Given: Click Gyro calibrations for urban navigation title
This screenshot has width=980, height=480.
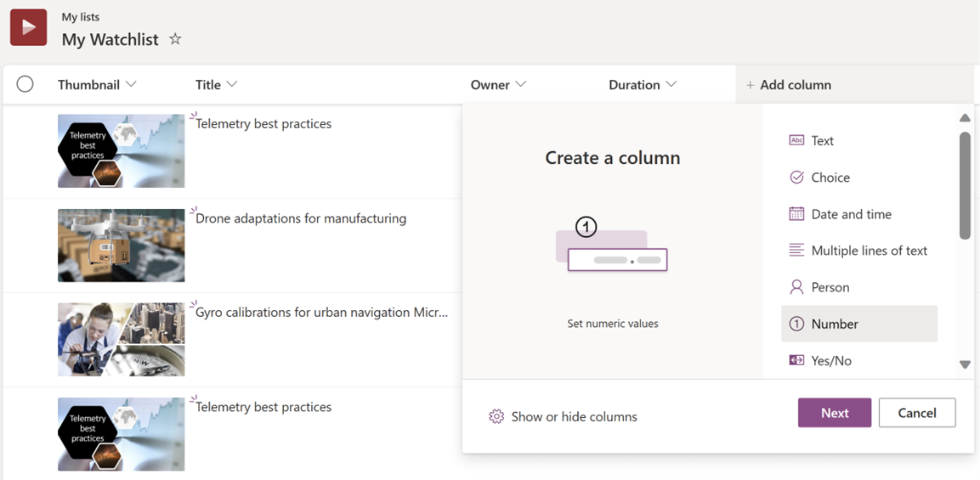Looking at the screenshot, I should (x=322, y=313).
